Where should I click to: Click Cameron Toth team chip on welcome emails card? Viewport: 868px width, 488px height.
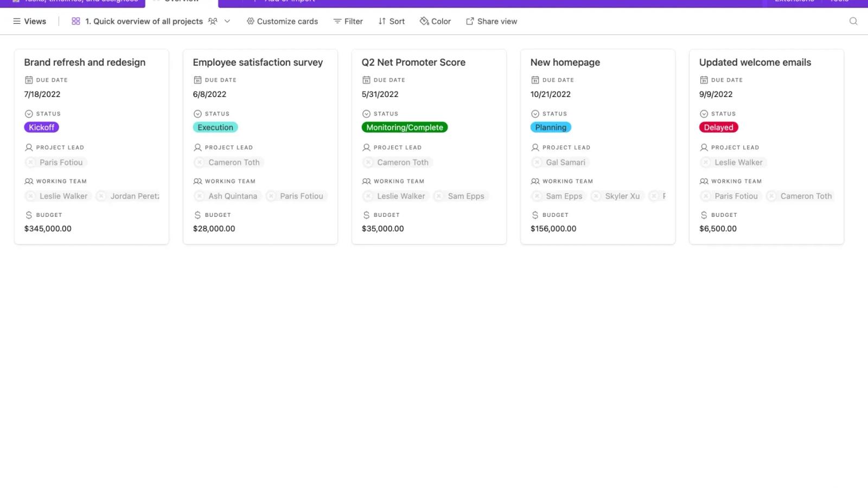pyautogui.click(x=801, y=196)
